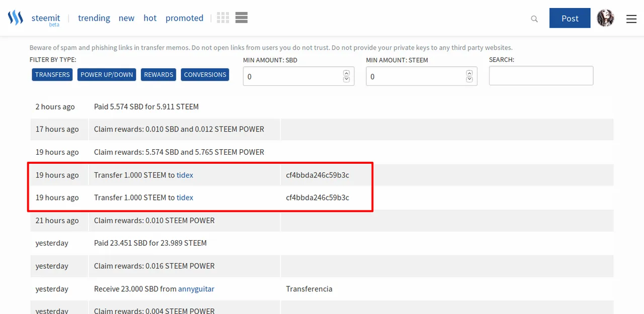The width and height of the screenshot is (644, 314).
Task: Click the steemit brand name text
Action: point(46,18)
